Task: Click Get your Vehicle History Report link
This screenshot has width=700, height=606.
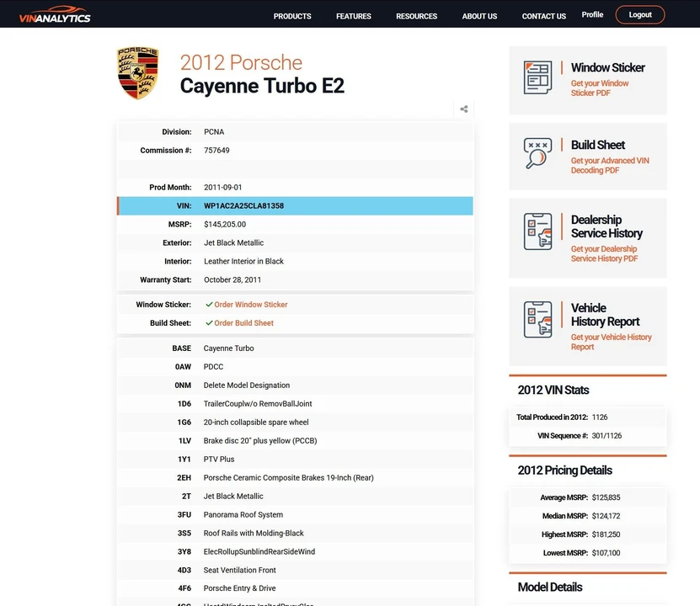Action: tap(612, 342)
